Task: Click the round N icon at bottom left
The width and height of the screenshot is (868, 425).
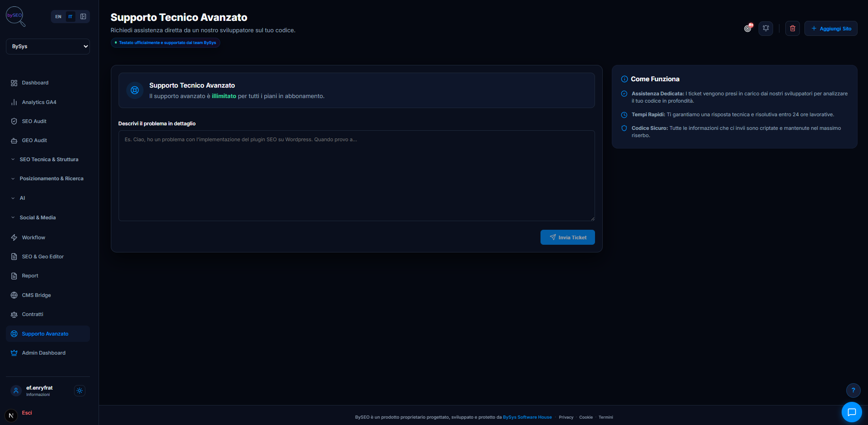Action: tap(11, 415)
